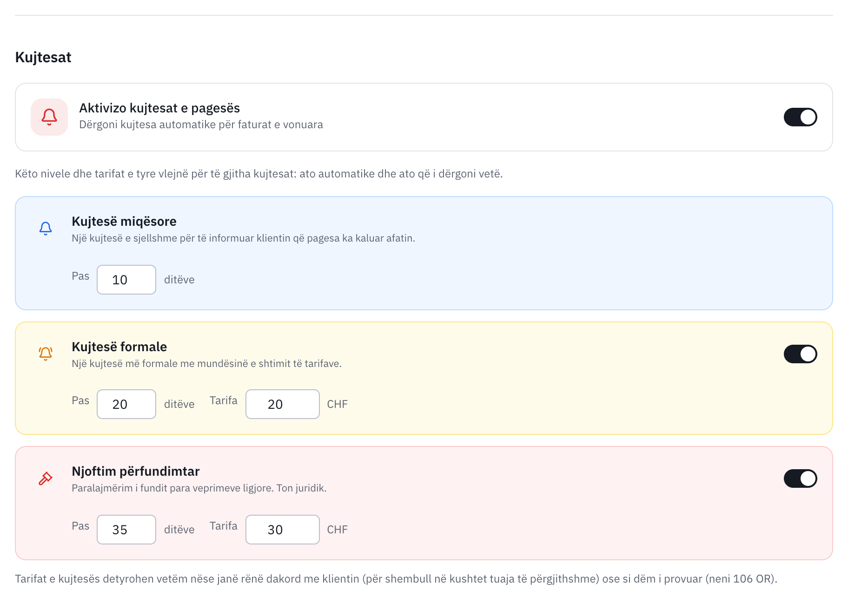
Task: Click the Njoftim përfundimtar title
Action: [x=136, y=471]
